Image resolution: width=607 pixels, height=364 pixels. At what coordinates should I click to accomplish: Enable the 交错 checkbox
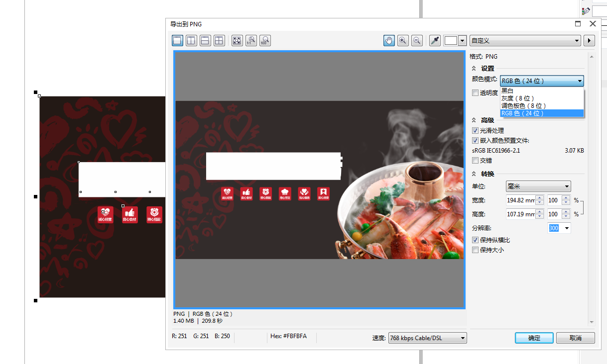tap(475, 161)
